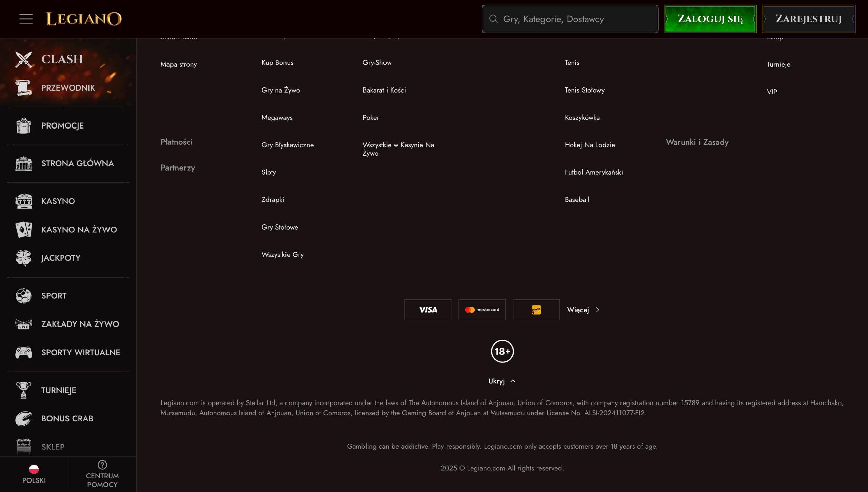Open the hamburger menu icon
This screenshot has width=868, height=492.
click(x=26, y=19)
